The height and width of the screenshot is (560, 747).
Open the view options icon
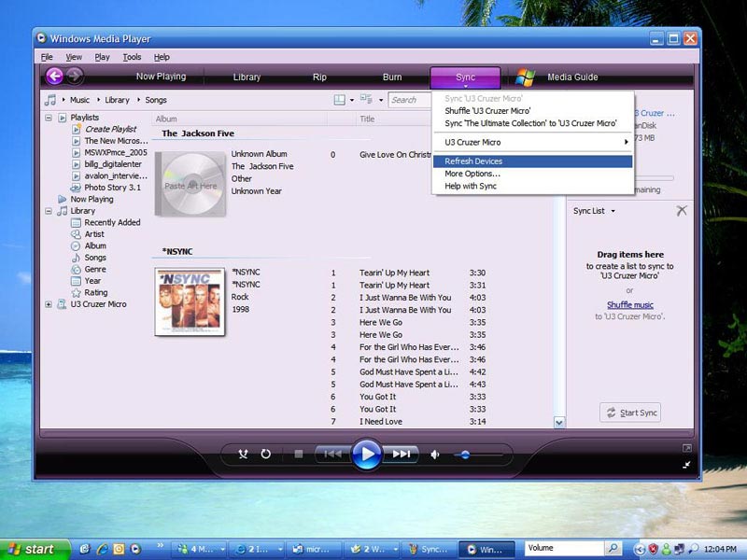[366, 99]
